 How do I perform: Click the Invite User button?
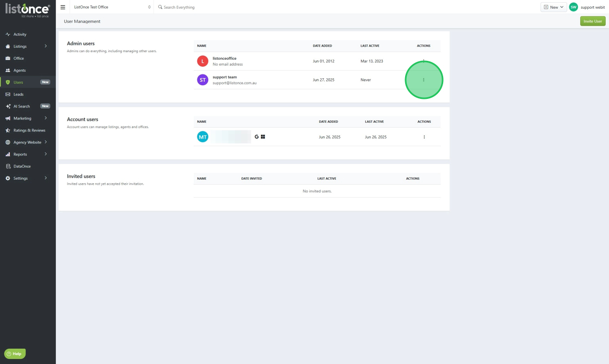(593, 21)
